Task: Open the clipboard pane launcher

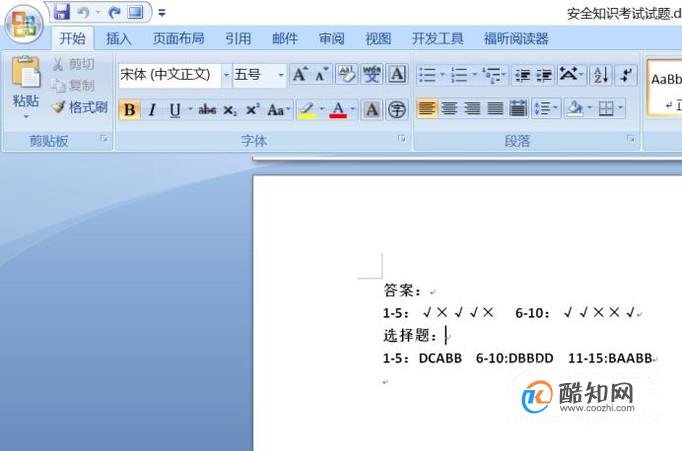Action: tap(104, 139)
